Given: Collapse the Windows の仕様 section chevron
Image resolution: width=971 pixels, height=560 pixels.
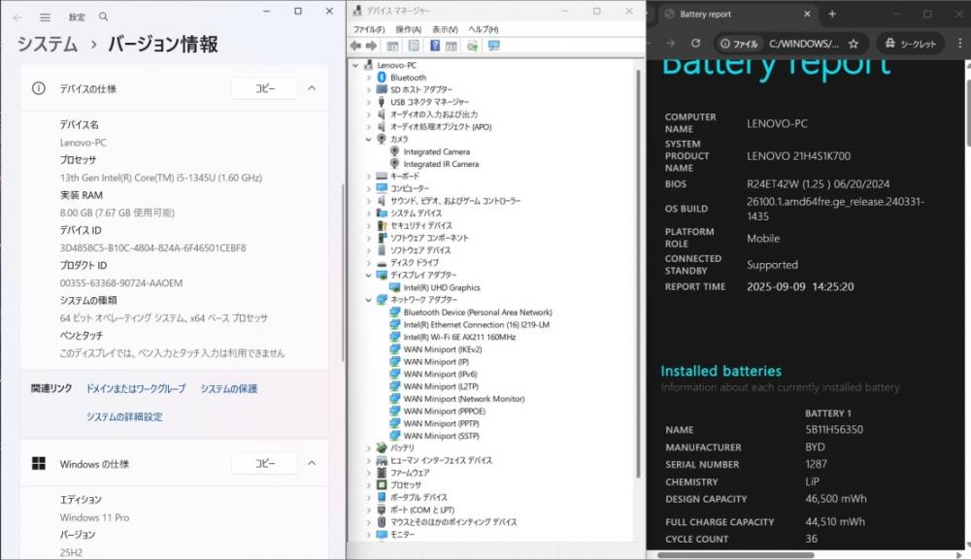Looking at the screenshot, I should pos(312,464).
